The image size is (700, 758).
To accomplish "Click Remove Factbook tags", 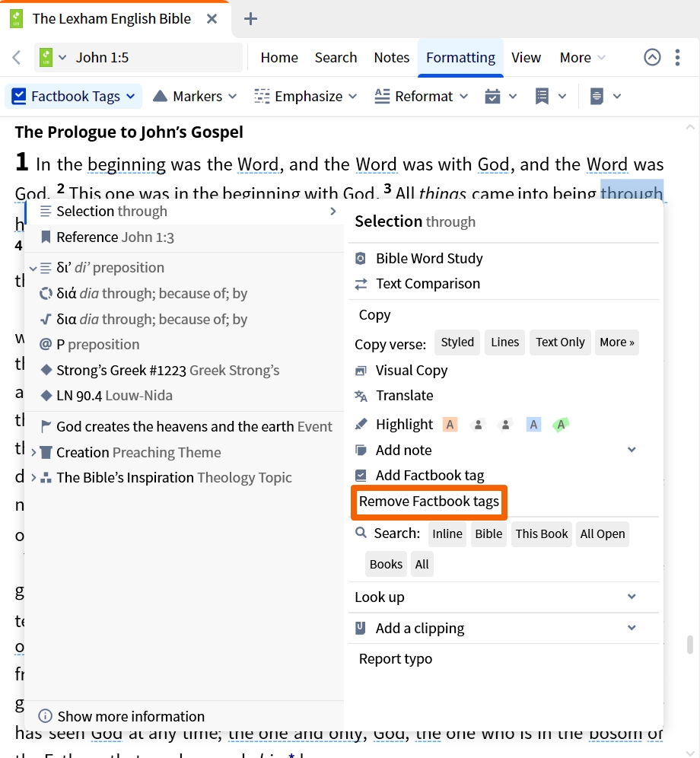I will tap(429, 502).
